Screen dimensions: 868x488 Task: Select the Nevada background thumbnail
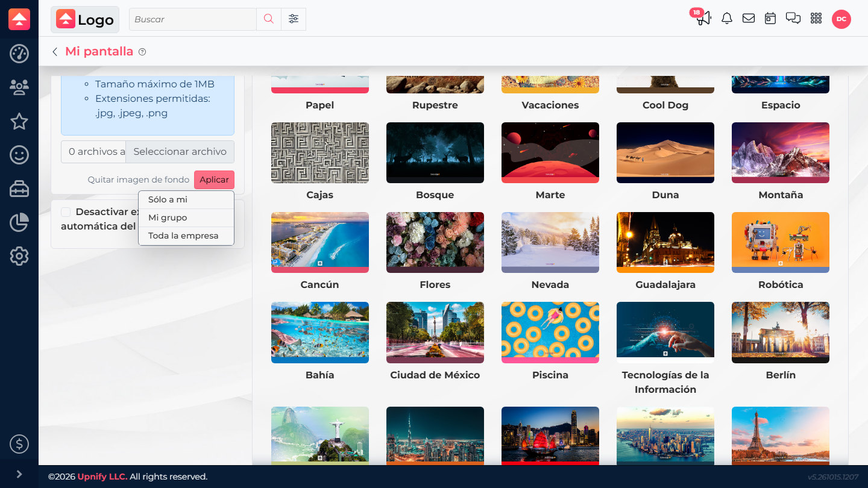(550, 242)
